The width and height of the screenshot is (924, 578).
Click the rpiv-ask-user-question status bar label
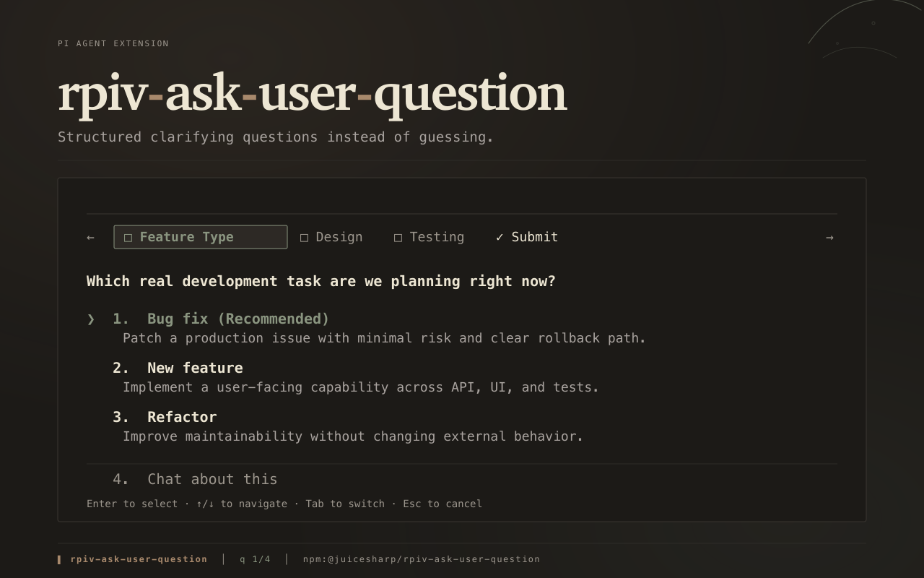point(139,559)
